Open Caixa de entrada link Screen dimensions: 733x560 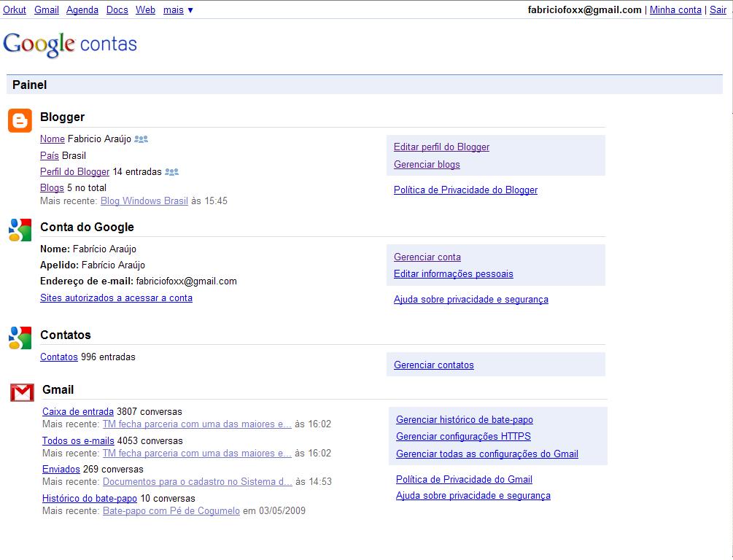[78, 412]
